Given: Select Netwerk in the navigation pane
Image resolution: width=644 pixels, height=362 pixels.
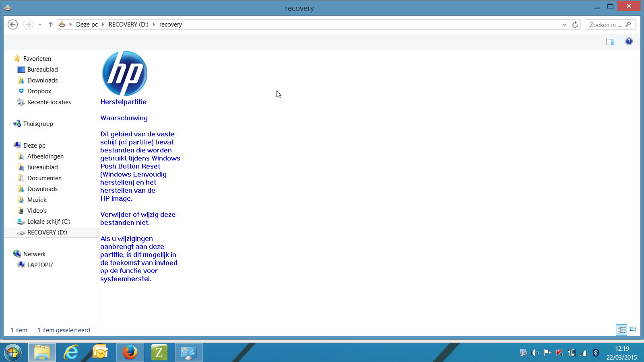Looking at the screenshot, I should point(34,254).
